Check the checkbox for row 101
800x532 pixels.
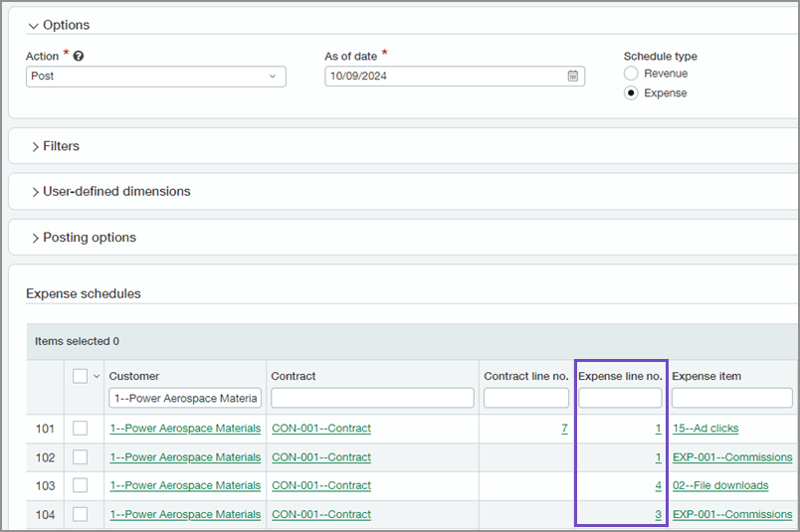coord(81,429)
